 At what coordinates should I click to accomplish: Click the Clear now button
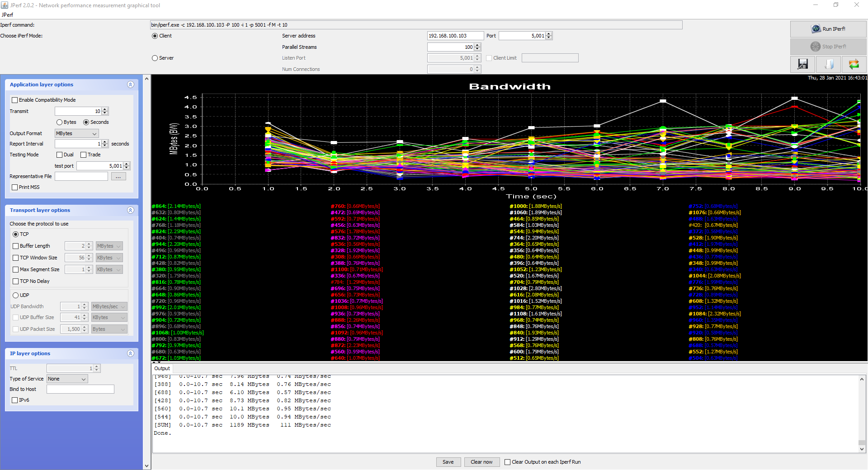pyautogui.click(x=481, y=462)
